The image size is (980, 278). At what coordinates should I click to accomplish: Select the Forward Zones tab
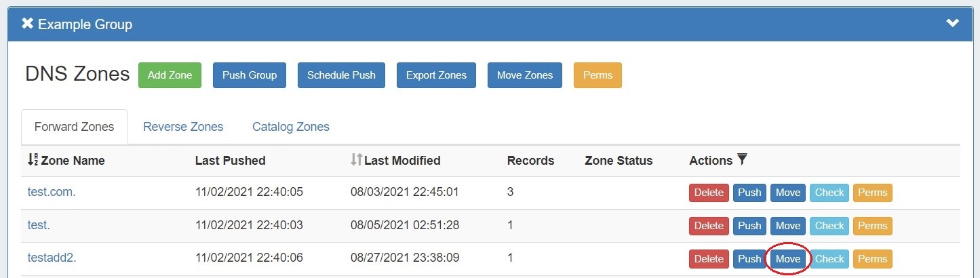[x=75, y=127]
